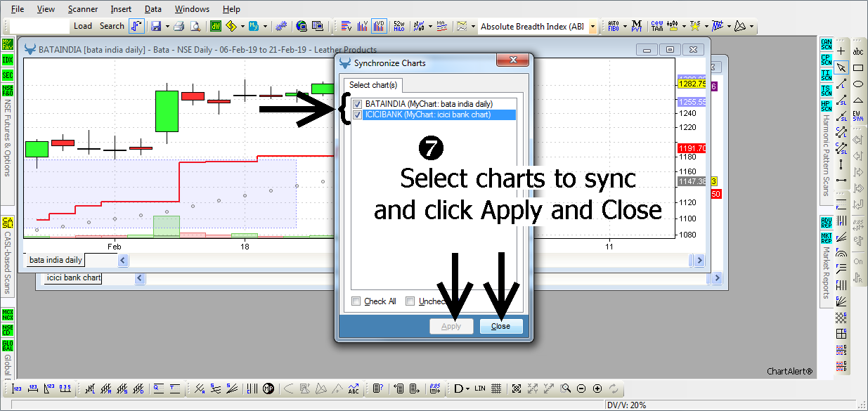
Task: Click the Close button in the Synchronize Charts dialog
Action: (501, 326)
